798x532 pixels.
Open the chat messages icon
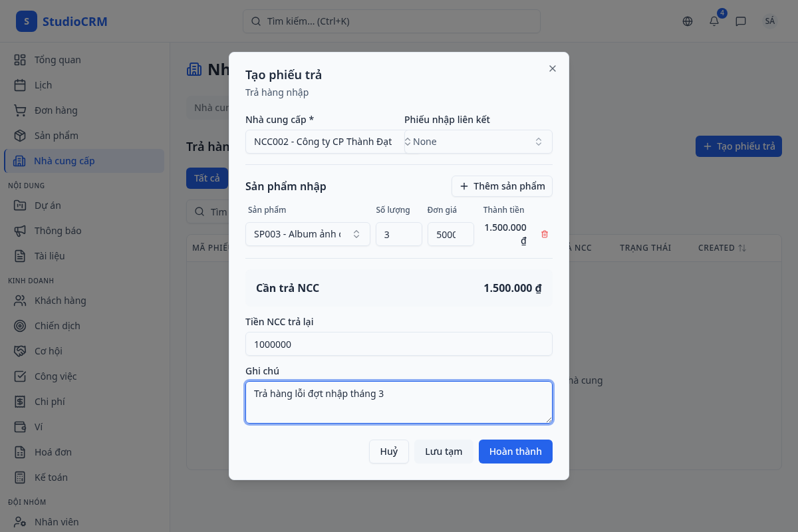741,21
